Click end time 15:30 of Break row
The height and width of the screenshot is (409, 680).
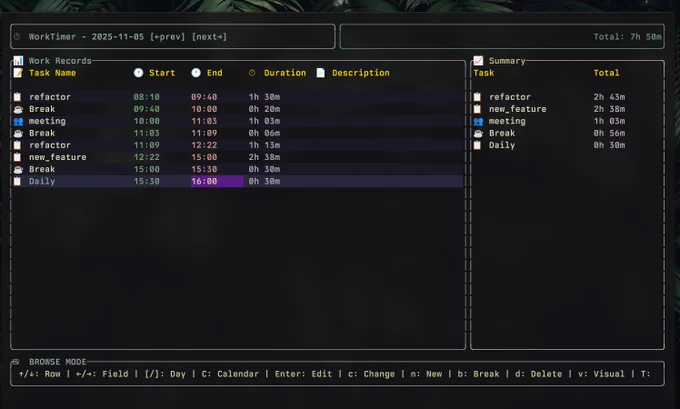point(204,169)
